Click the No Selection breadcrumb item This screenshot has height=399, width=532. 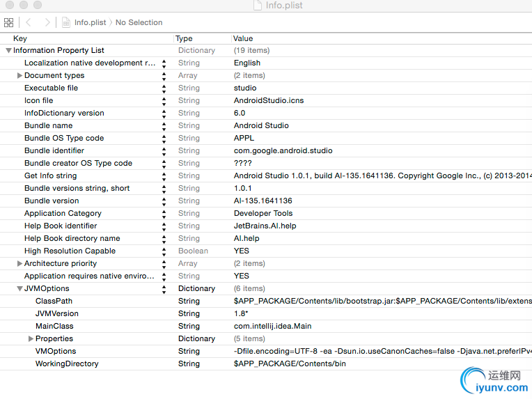pyautogui.click(x=139, y=22)
